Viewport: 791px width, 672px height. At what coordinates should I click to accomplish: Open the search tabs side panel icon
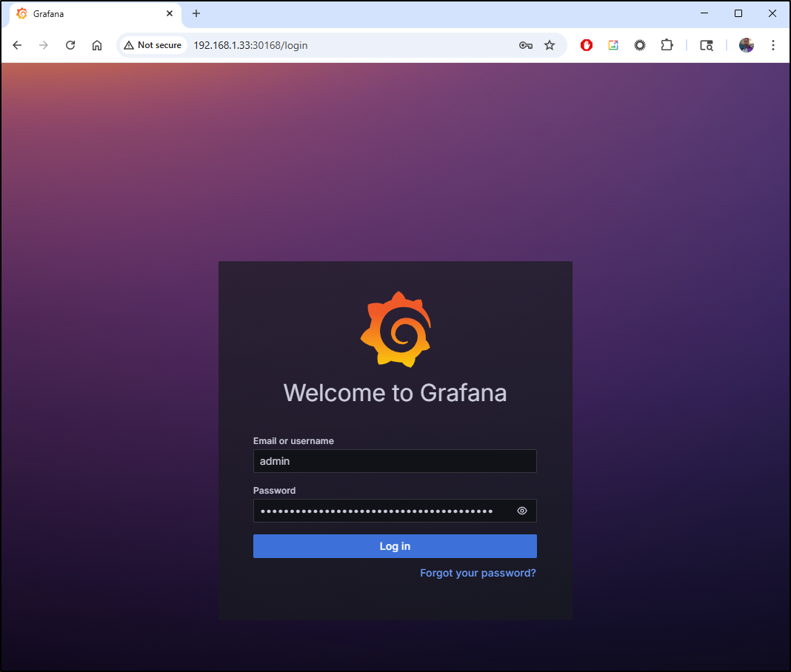tap(707, 45)
